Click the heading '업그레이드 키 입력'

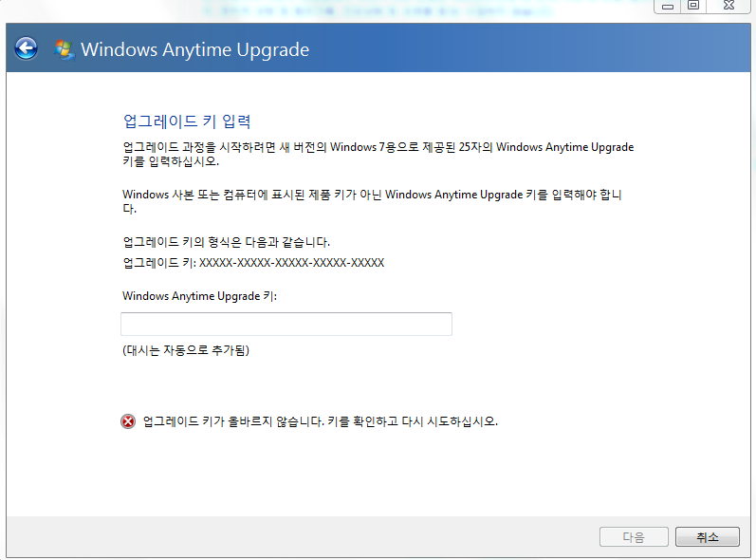[187, 121]
